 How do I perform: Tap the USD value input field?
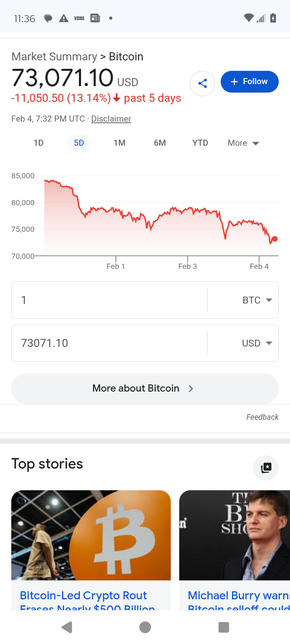coord(109,343)
